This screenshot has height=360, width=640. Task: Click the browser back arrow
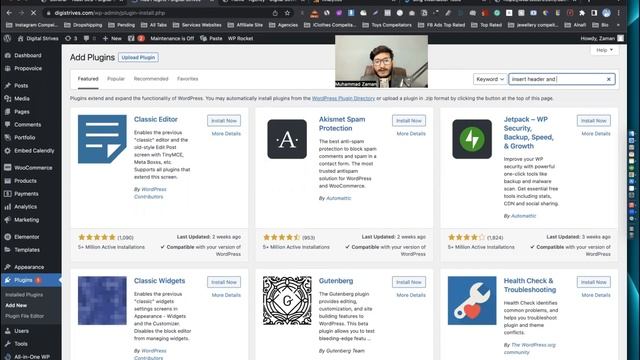(x=9, y=13)
